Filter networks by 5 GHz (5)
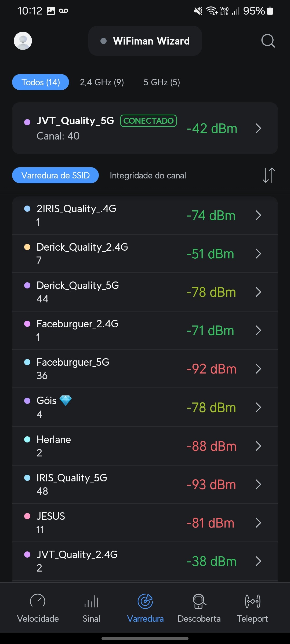 162,82
